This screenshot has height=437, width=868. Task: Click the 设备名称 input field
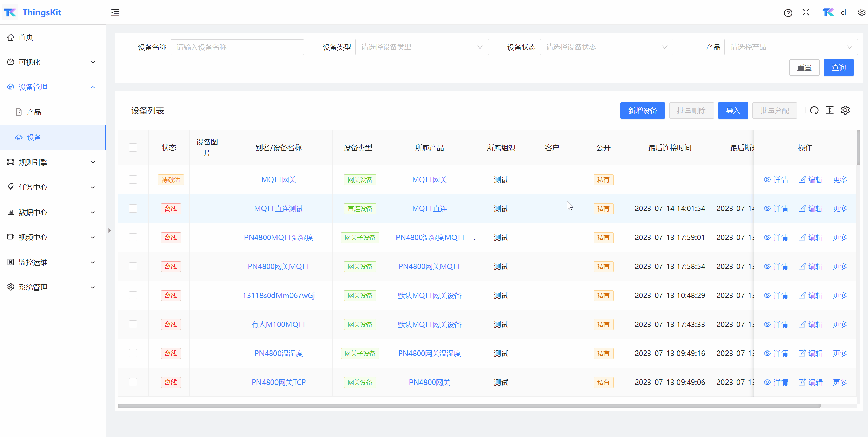[x=237, y=47]
